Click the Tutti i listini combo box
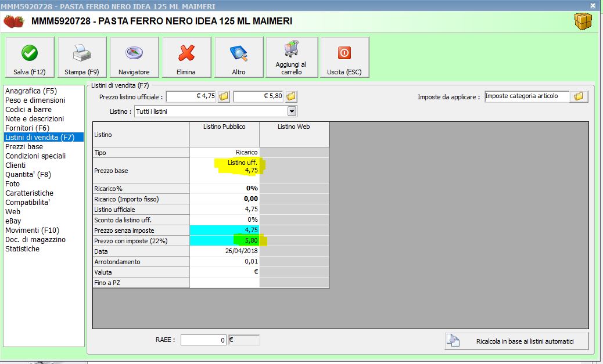 click(216, 111)
